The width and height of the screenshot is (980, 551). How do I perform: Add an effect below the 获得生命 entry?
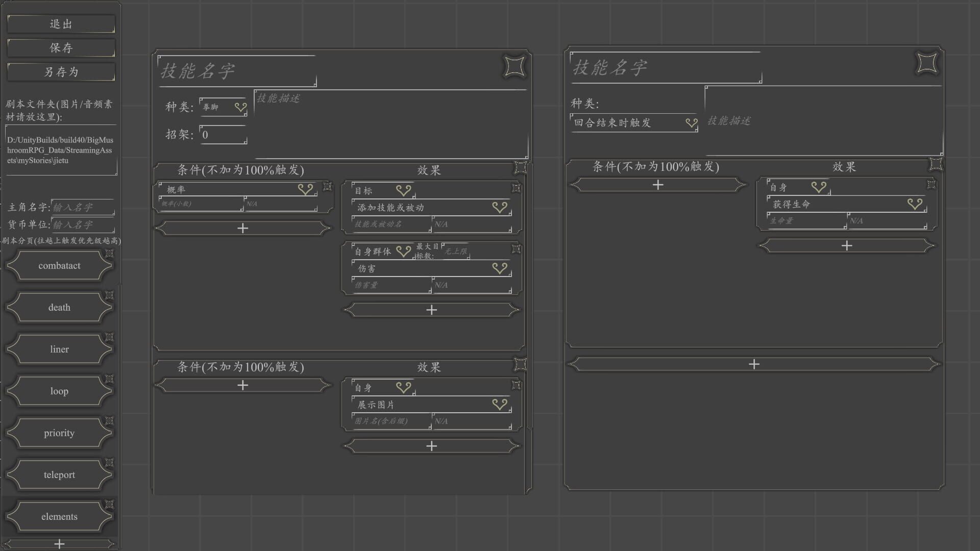tap(847, 245)
